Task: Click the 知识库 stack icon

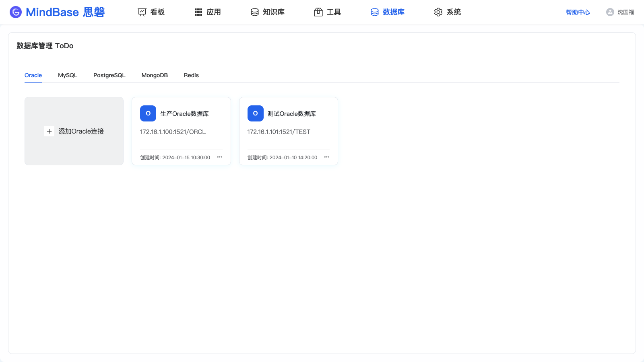Action: click(255, 12)
